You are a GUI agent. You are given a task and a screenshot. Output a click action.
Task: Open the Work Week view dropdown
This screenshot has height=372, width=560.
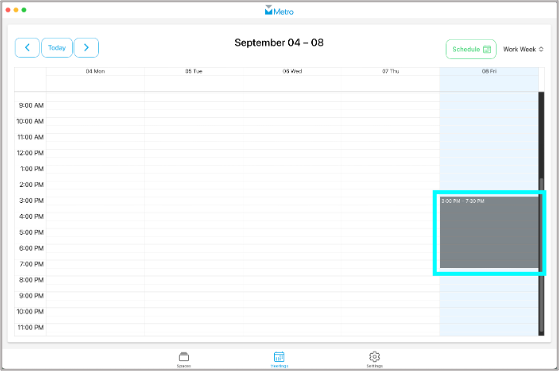[523, 49]
